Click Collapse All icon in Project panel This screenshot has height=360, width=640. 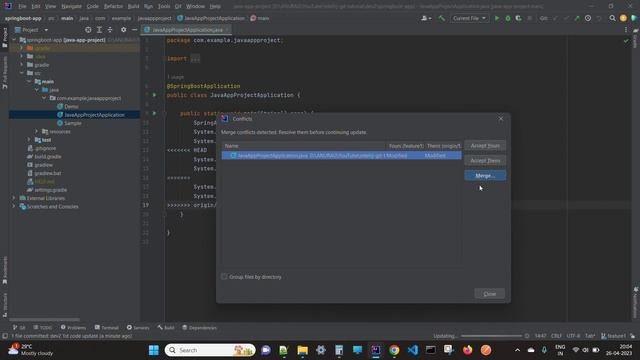click(110, 30)
